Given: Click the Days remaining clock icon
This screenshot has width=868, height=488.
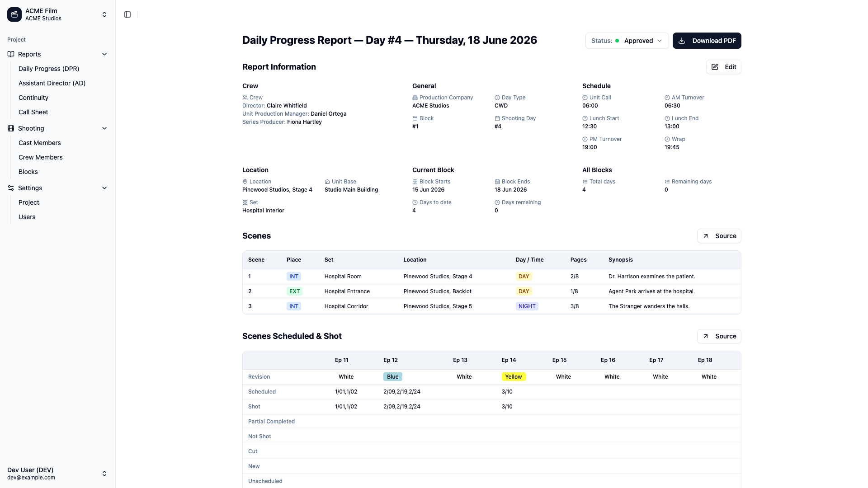Looking at the screenshot, I should [x=497, y=202].
